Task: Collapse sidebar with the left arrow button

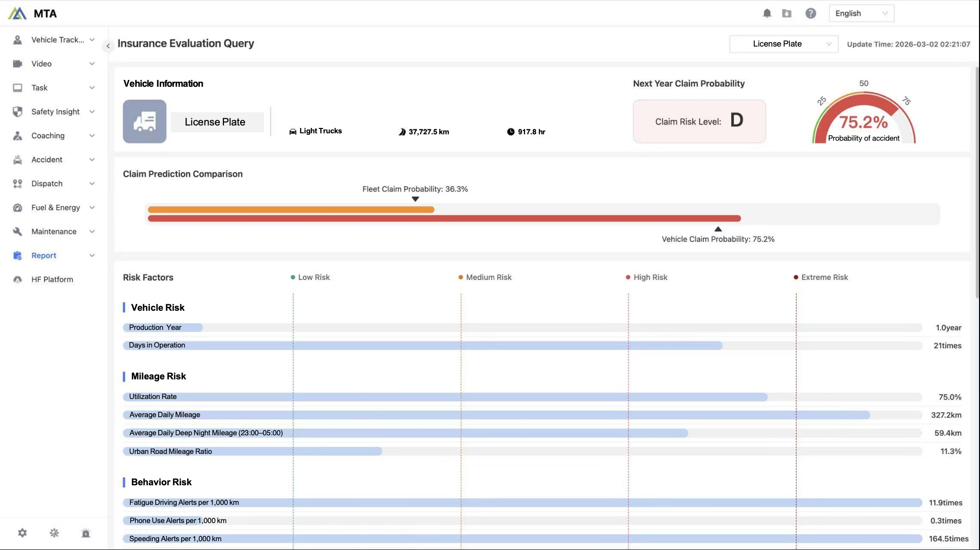Action: pyautogui.click(x=108, y=46)
